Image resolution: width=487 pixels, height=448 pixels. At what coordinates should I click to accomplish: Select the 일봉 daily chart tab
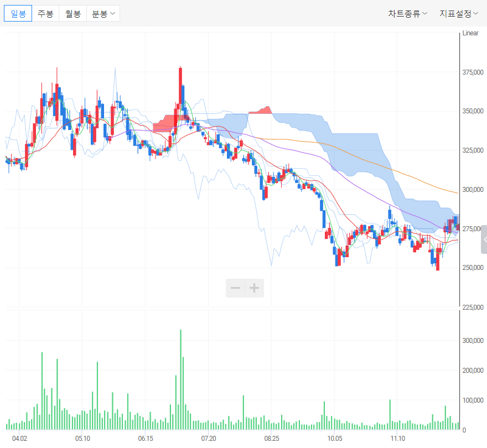point(18,13)
